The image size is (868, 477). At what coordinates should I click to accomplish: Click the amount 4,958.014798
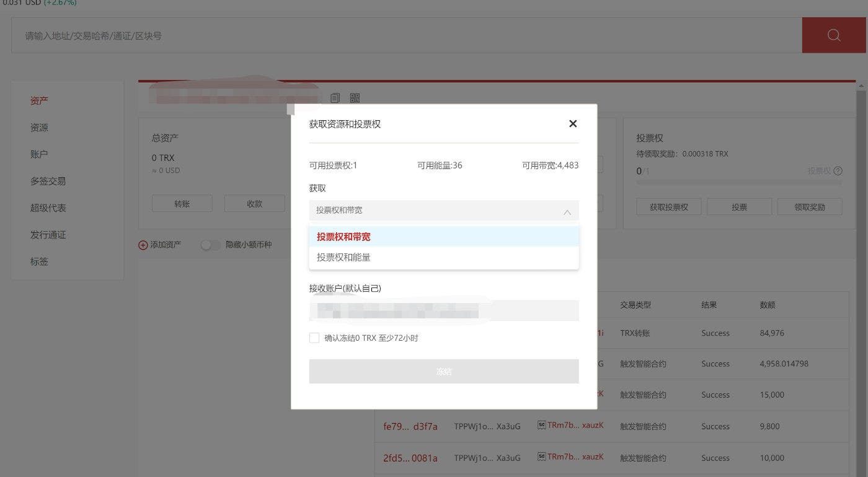pyautogui.click(x=784, y=364)
